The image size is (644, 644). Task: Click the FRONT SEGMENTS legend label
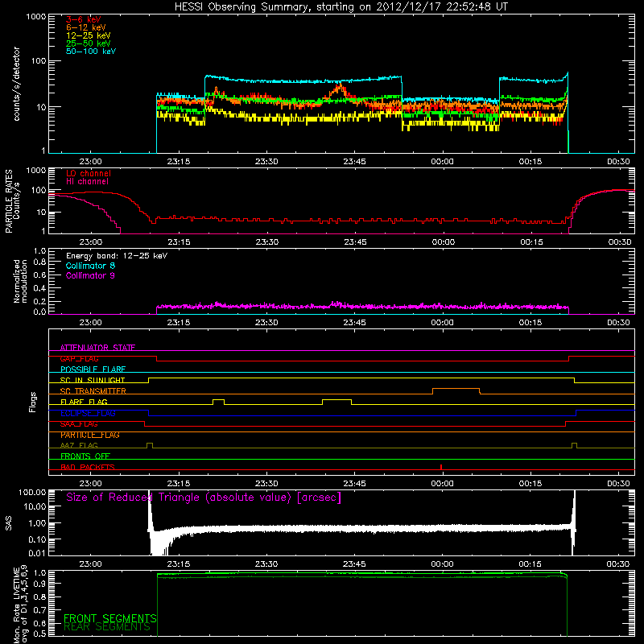click(x=110, y=618)
